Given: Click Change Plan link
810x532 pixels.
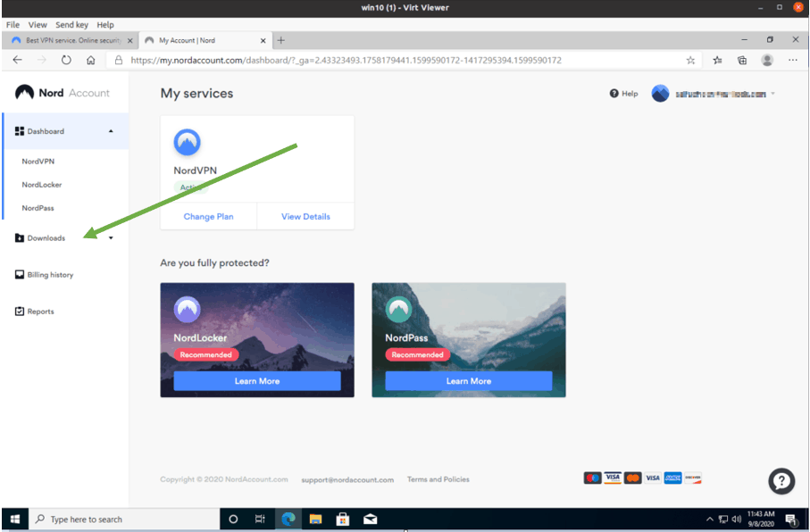Looking at the screenshot, I should (x=208, y=216).
